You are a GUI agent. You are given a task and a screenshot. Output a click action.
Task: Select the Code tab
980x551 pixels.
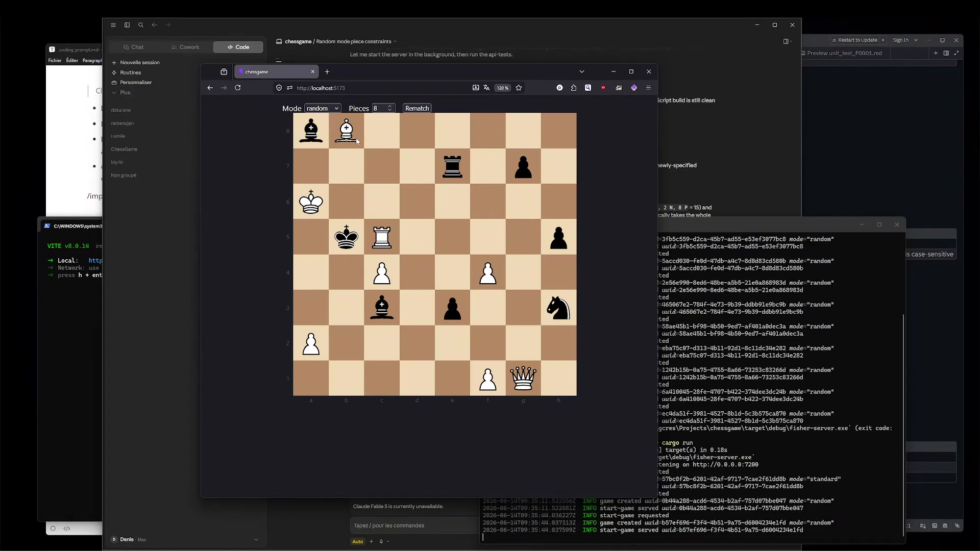click(238, 47)
